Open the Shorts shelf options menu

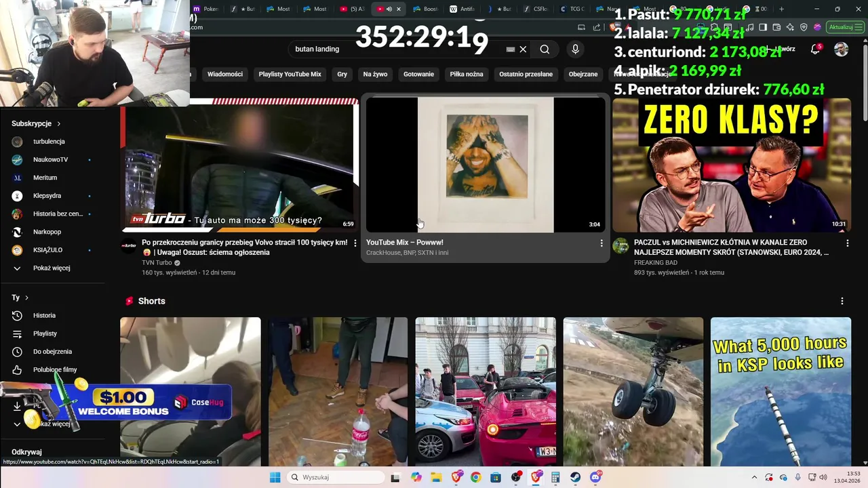pos(842,301)
